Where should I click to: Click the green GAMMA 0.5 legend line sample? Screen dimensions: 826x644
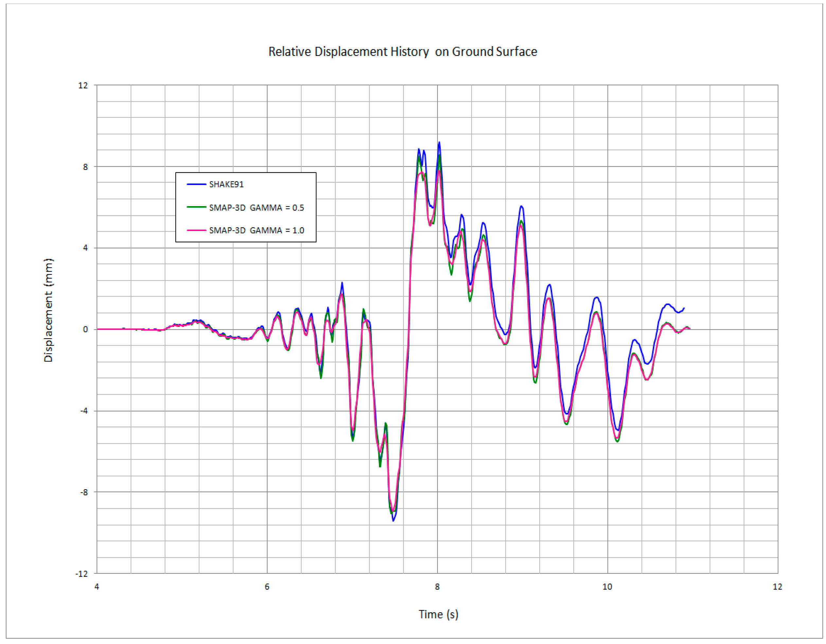tap(196, 207)
